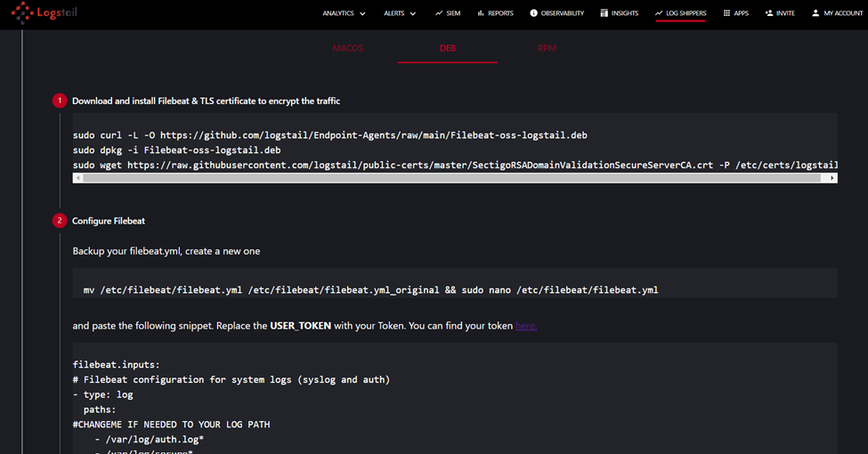Click '#CHANGEME IF NEEDED TO YOUR LOG PATH' line
Image resolution: width=868 pixels, height=454 pixels.
coord(172,425)
